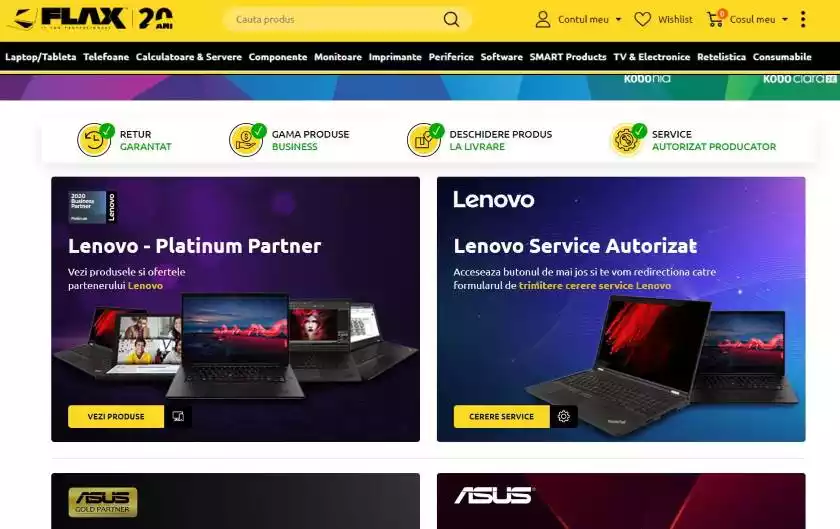840x529 pixels.
Task: Open the Asus Gold Partner banner
Action: click(x=235, y=501)
